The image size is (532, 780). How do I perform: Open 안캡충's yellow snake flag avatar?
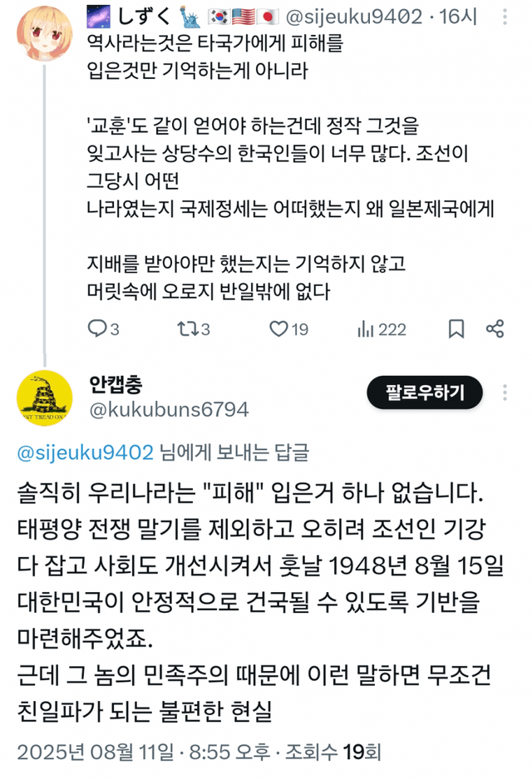[44, 397]
